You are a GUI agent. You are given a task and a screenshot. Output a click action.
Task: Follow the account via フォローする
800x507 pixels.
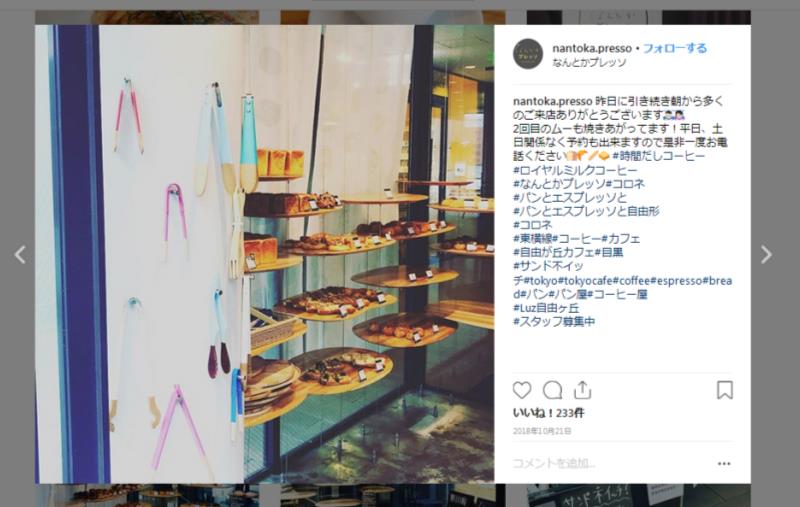point(674,48)
